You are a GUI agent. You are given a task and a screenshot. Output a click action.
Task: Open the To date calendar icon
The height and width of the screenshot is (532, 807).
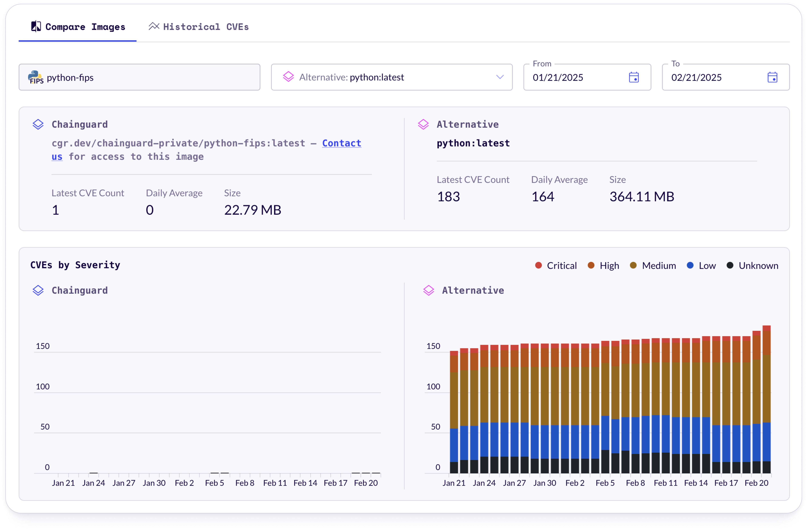click(x=772, y=77)
